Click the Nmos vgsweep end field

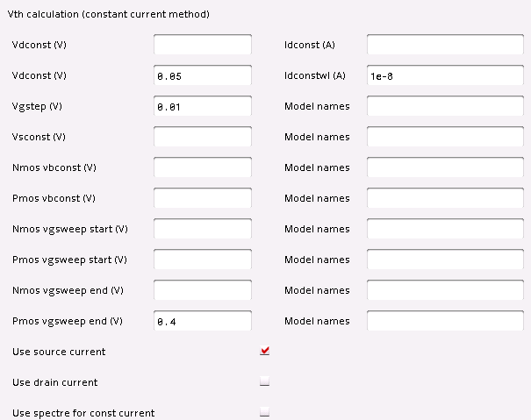[x=203, y=290]
